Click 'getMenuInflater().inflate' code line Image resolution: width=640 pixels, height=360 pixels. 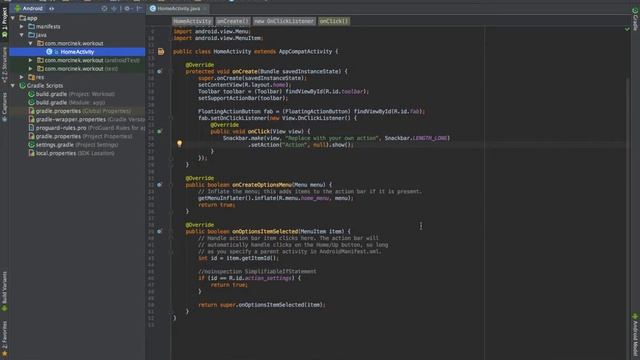[276, 198]
